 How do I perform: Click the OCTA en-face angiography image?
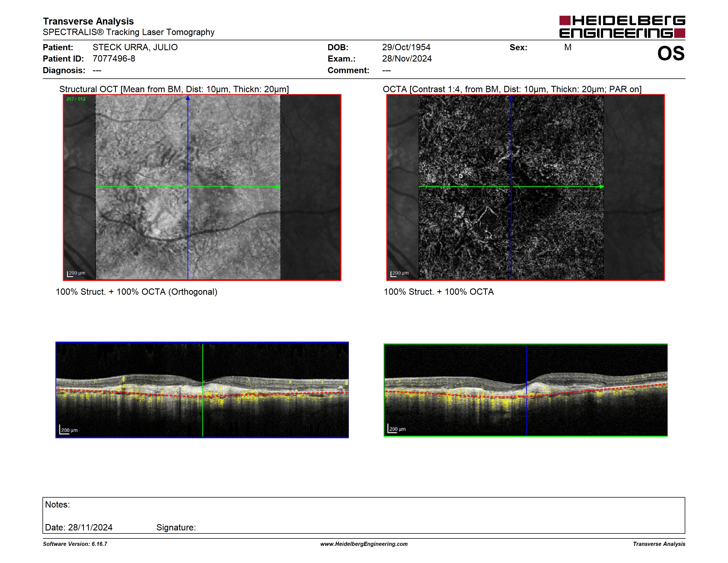click(525, 187)
